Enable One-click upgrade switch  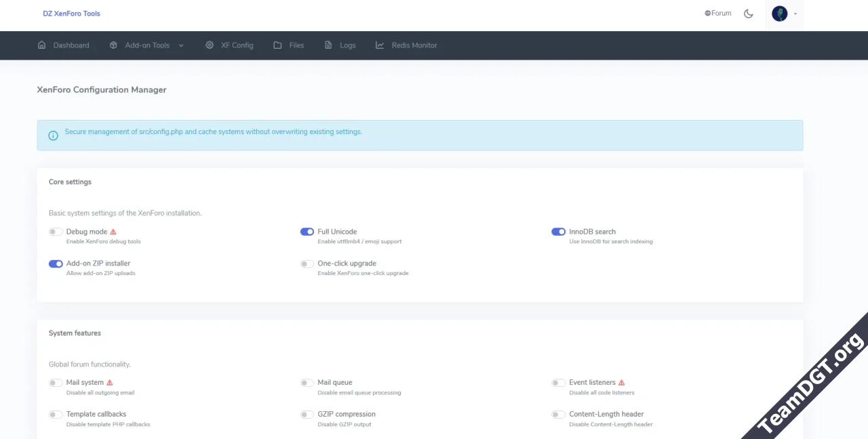coord(307,264)
